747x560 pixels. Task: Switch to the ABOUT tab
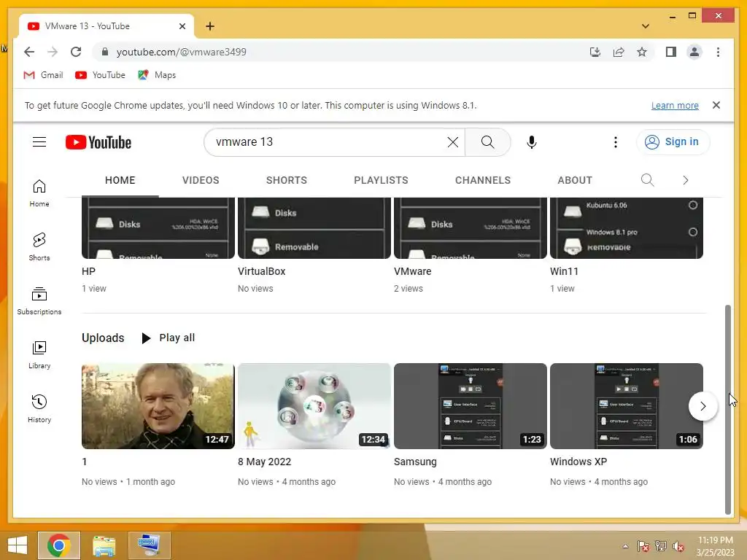pos(575,180)
